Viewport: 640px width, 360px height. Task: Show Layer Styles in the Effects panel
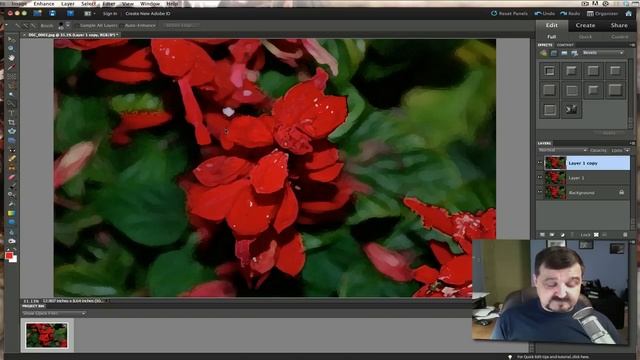click(554, 53)
